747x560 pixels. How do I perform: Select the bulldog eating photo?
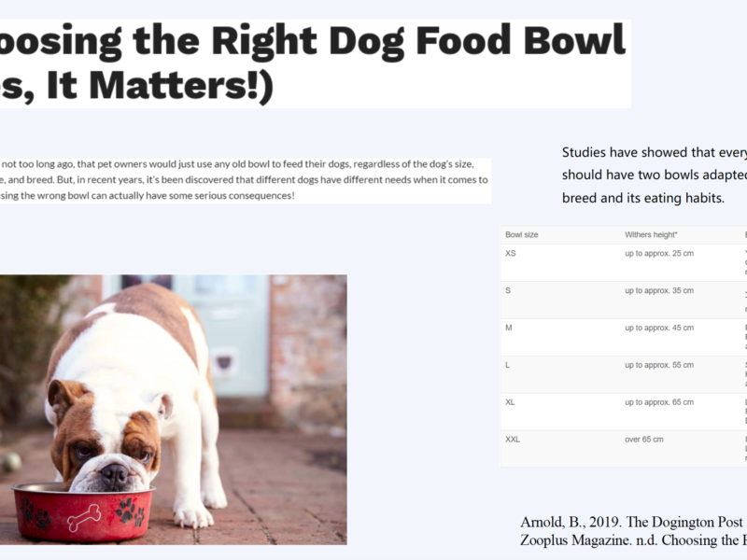174,410
